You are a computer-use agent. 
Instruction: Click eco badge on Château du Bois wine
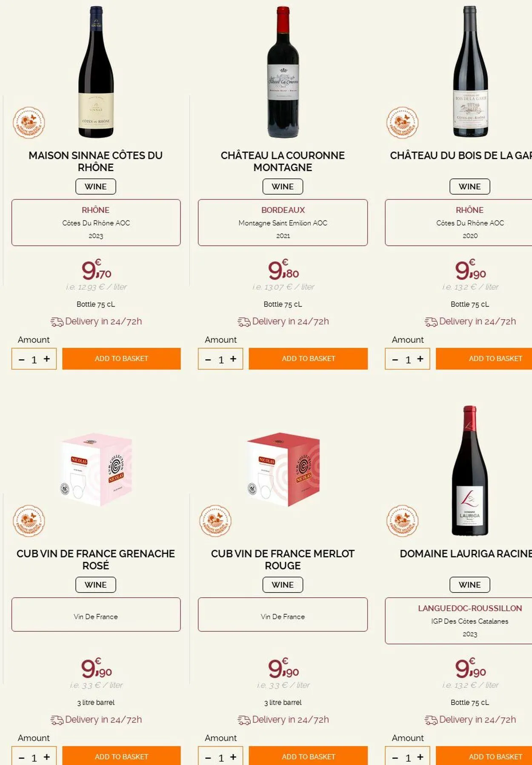coord(402,123)
